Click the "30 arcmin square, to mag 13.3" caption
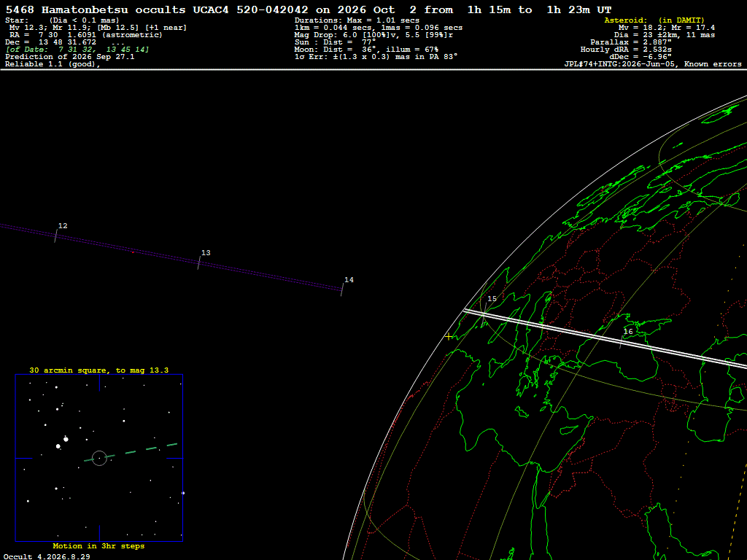This screenshot has height=560, width=747. [x=99, y=370]
